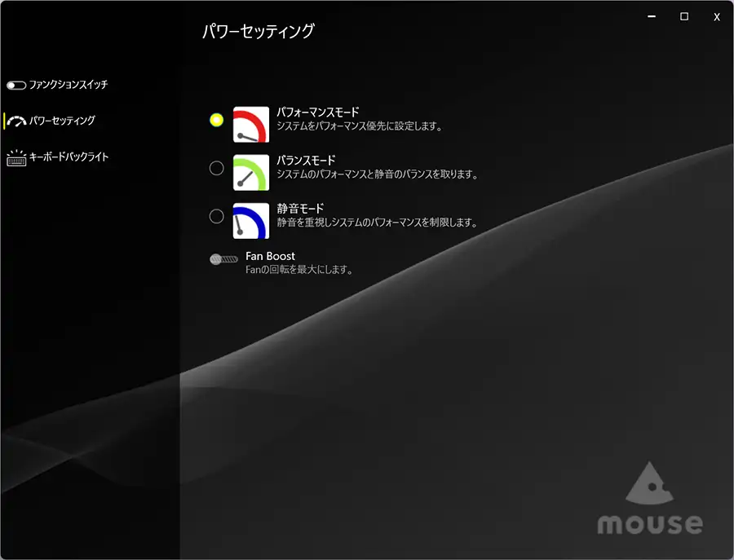
Task: Click the パフォーマンスモード title label
Action: [318, 112]
